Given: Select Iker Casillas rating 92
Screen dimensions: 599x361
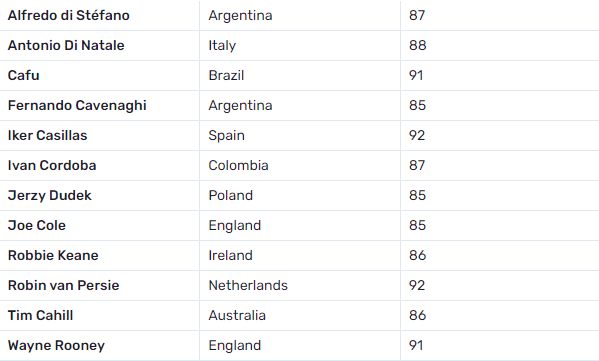Looking at the screenshot, I should coord(417,135).
